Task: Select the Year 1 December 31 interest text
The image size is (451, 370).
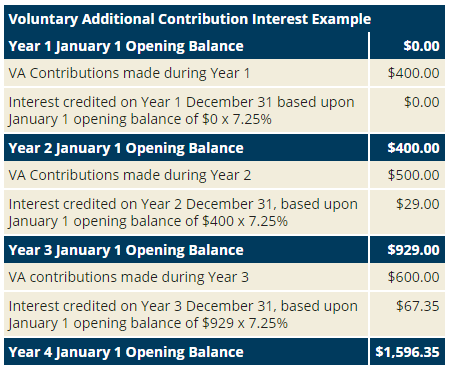Action: [181, 111]
